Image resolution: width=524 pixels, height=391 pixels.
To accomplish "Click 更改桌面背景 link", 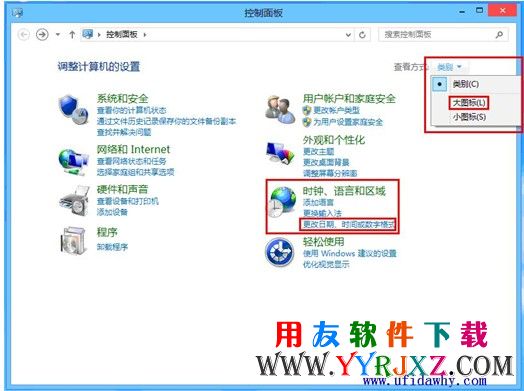I will [326, 162].
